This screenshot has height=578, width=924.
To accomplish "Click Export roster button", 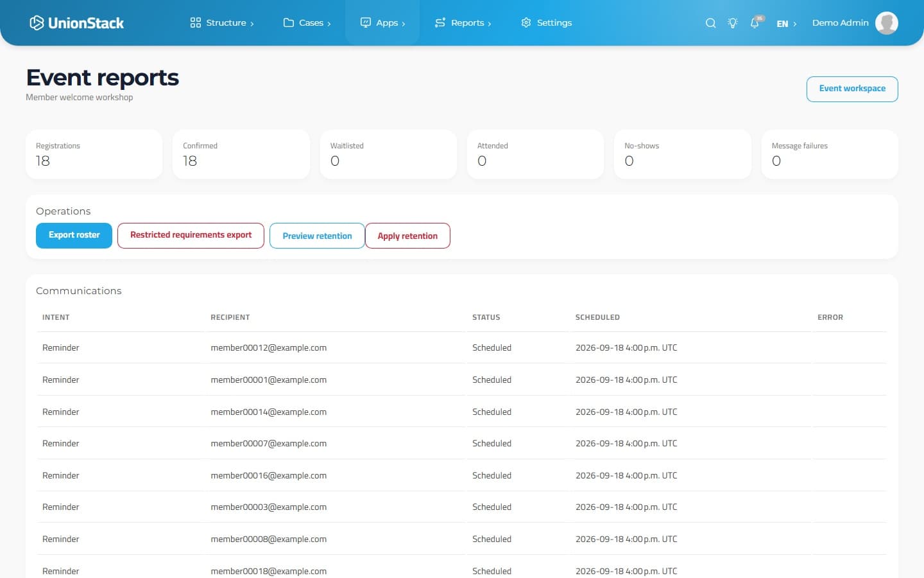I will coord(74,235).
